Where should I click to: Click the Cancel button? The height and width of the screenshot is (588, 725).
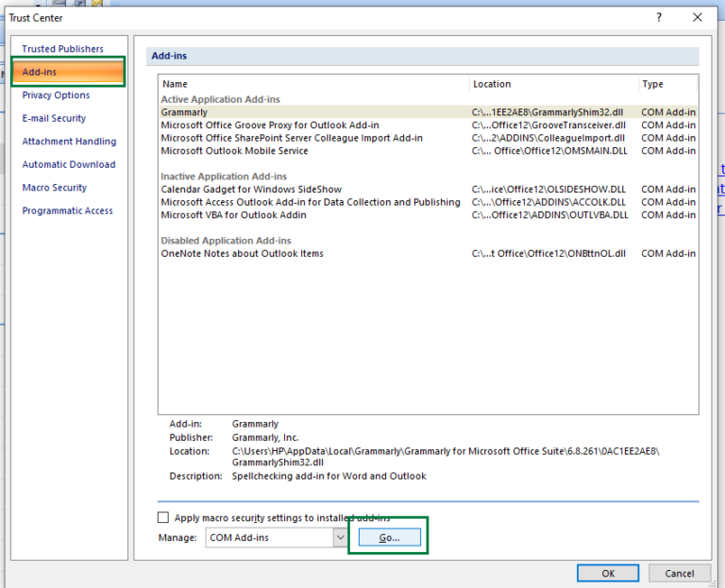[x=680, y=573]
